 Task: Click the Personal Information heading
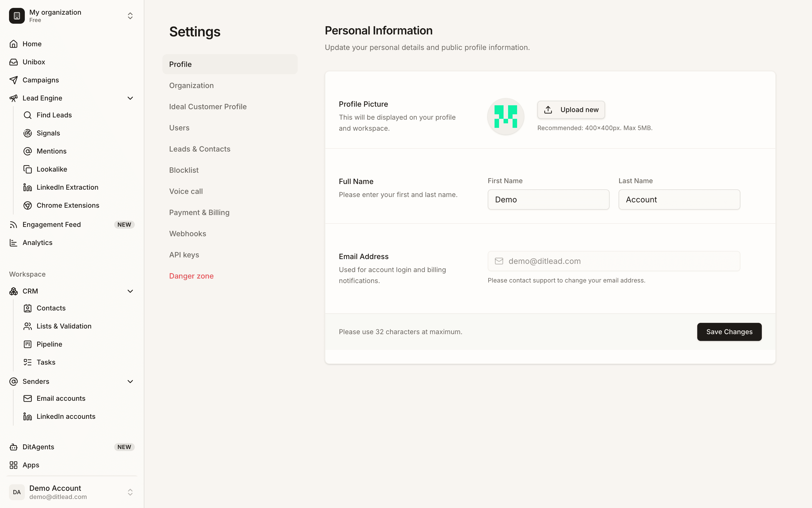coord(378,30)
